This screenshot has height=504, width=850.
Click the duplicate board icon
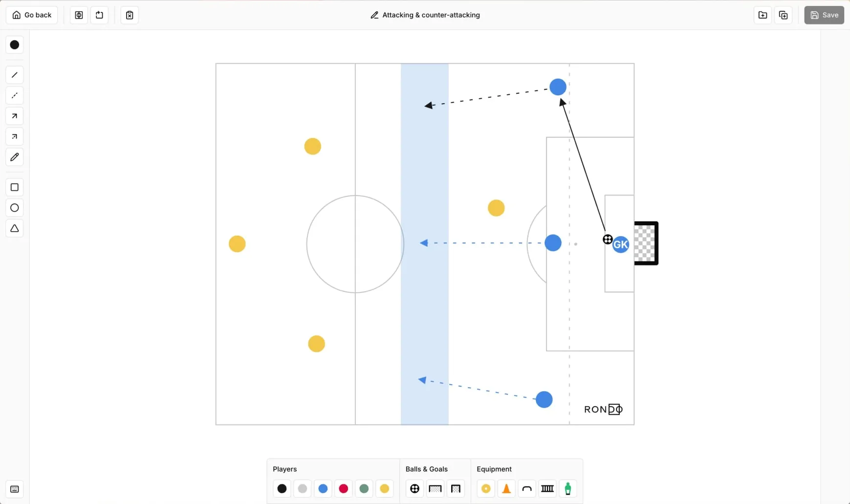pyautogui.click(x=784, y=15)
